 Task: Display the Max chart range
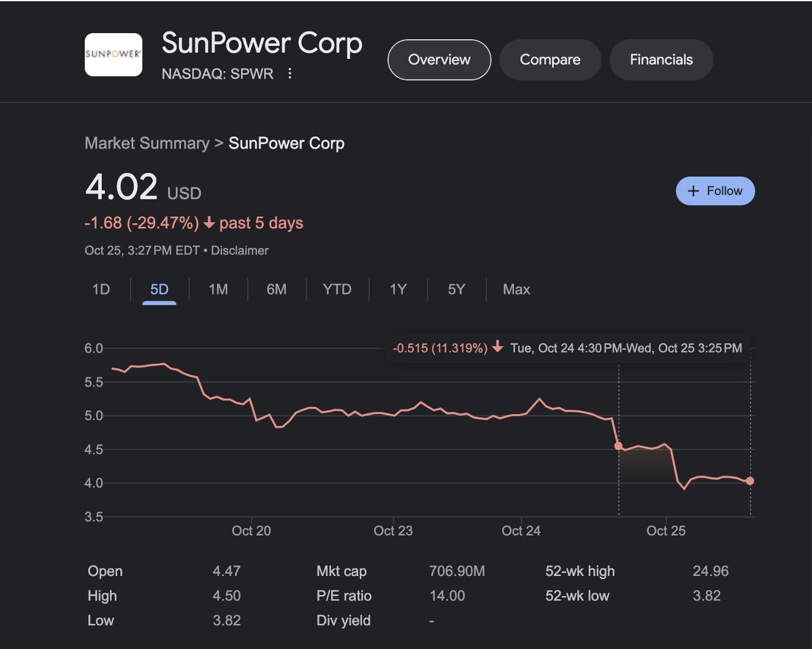pos(516,290)
